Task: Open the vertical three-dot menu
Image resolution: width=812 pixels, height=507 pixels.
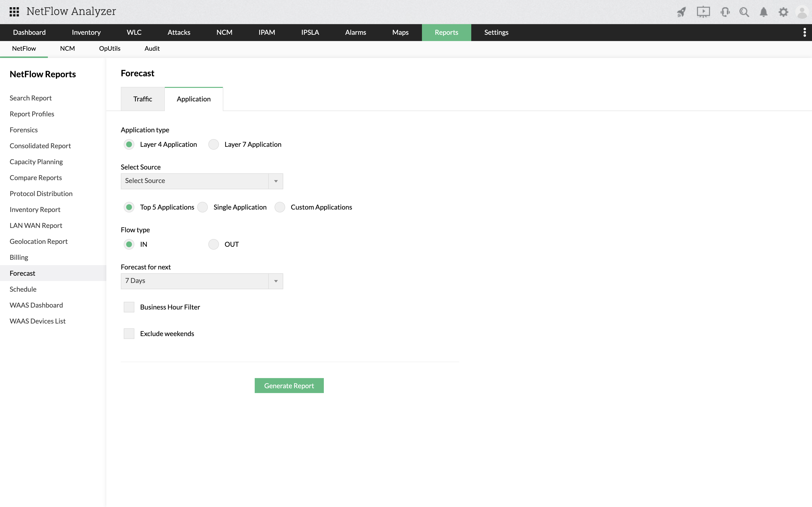Action: tap(805, 32)
